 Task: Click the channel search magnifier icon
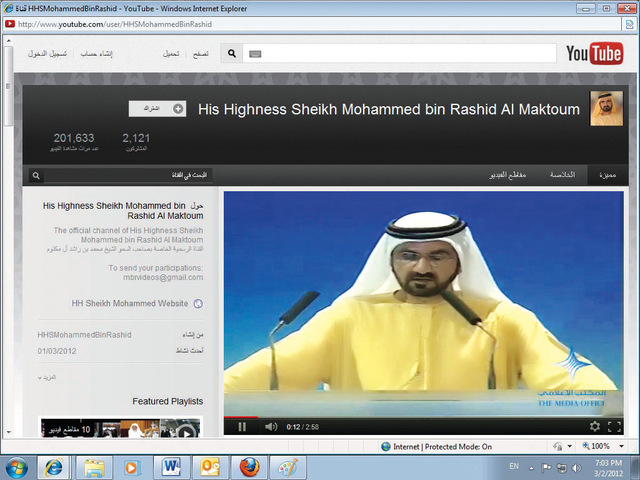(x=36, y=175)
